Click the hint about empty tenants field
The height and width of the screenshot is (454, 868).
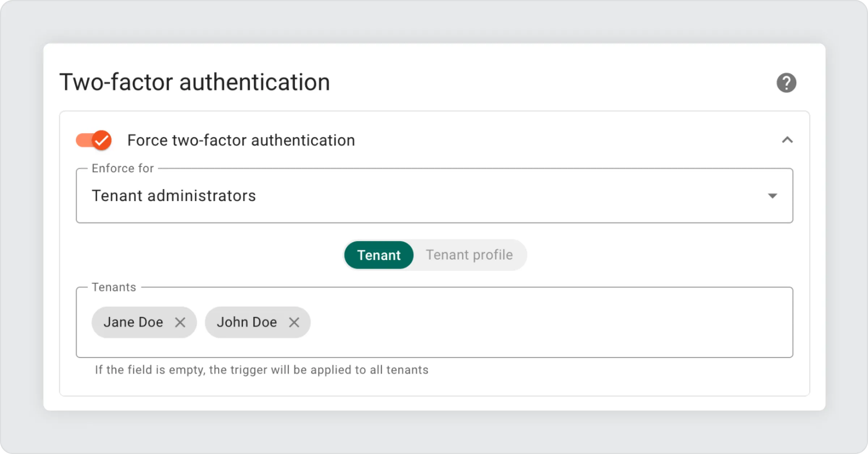point(261,370)
